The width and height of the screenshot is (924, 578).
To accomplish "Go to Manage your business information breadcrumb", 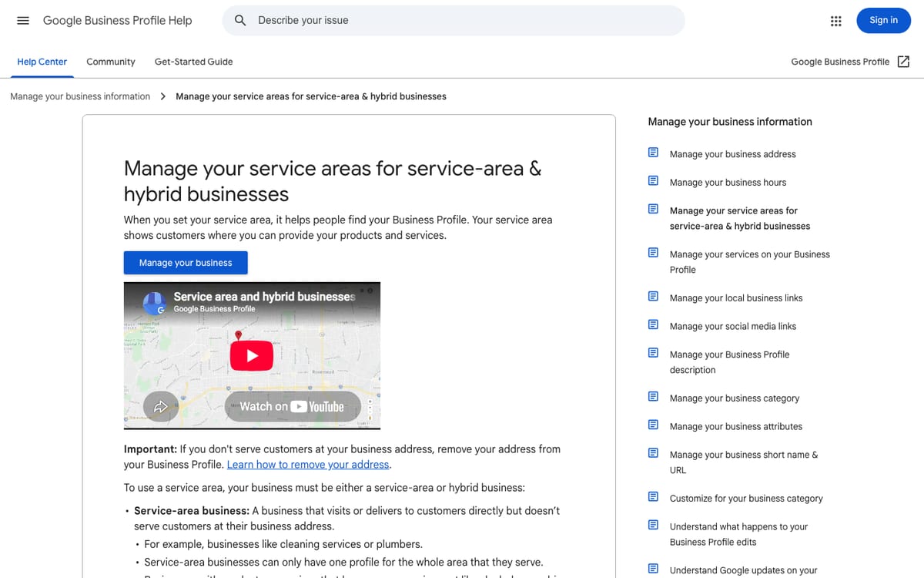I will click(80, 96).
